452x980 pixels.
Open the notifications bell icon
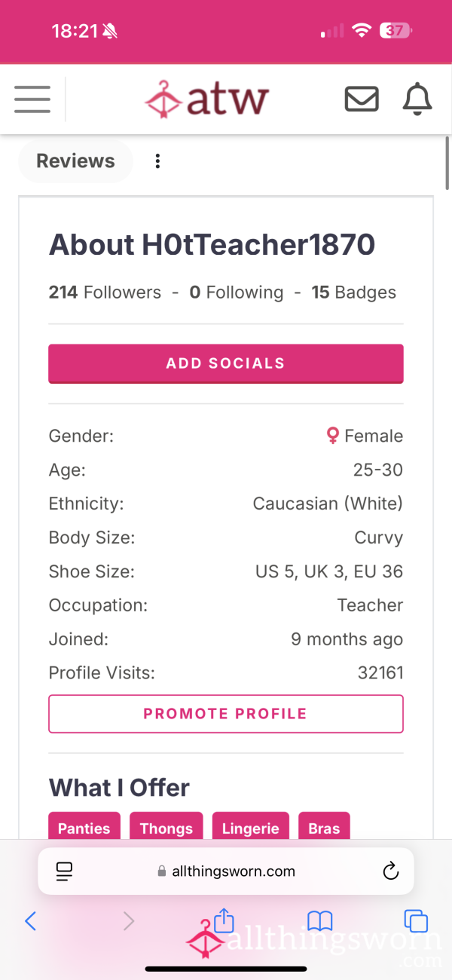[418, 99]
